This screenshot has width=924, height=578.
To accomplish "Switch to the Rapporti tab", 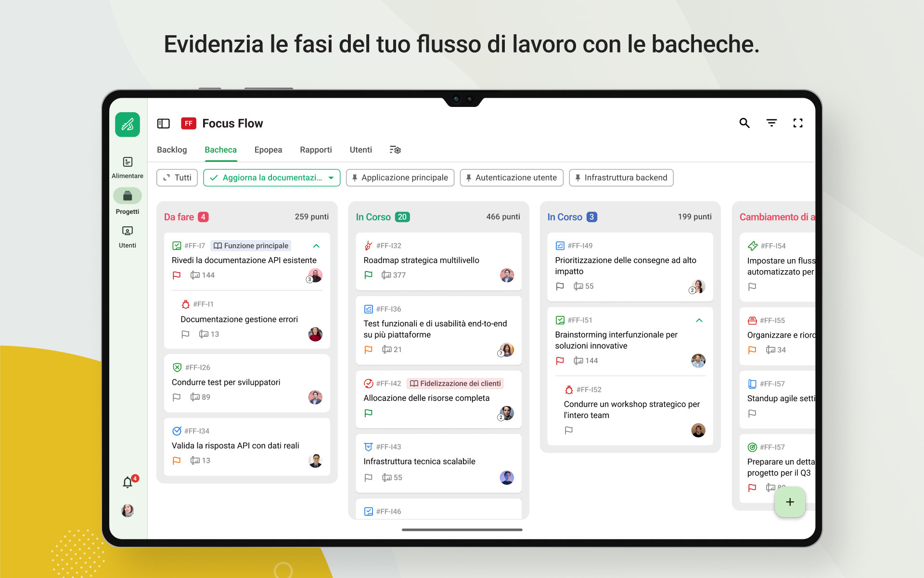I will point(316,150).
